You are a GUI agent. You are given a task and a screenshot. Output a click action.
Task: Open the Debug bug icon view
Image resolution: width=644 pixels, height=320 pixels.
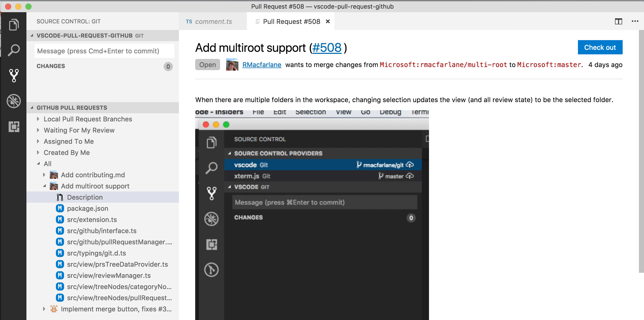14,101
